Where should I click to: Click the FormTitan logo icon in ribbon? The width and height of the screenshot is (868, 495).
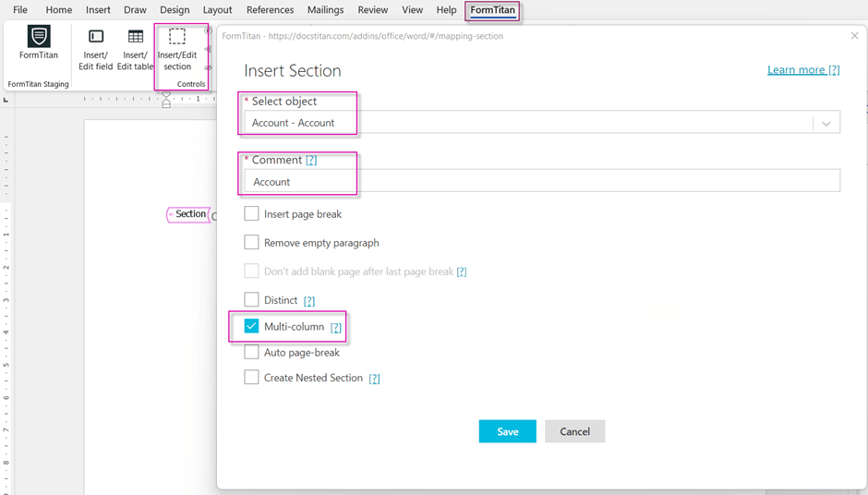coord(39,37)
